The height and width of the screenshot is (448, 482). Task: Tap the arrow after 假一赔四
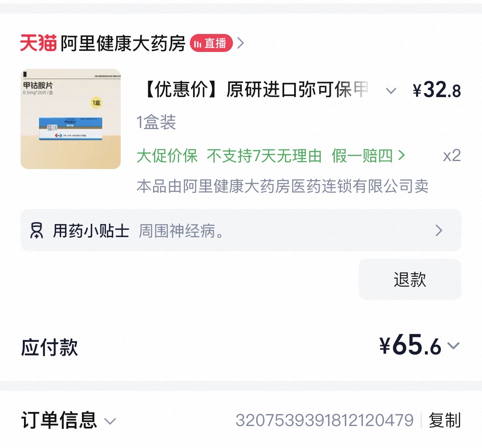(x=402, y=155)
